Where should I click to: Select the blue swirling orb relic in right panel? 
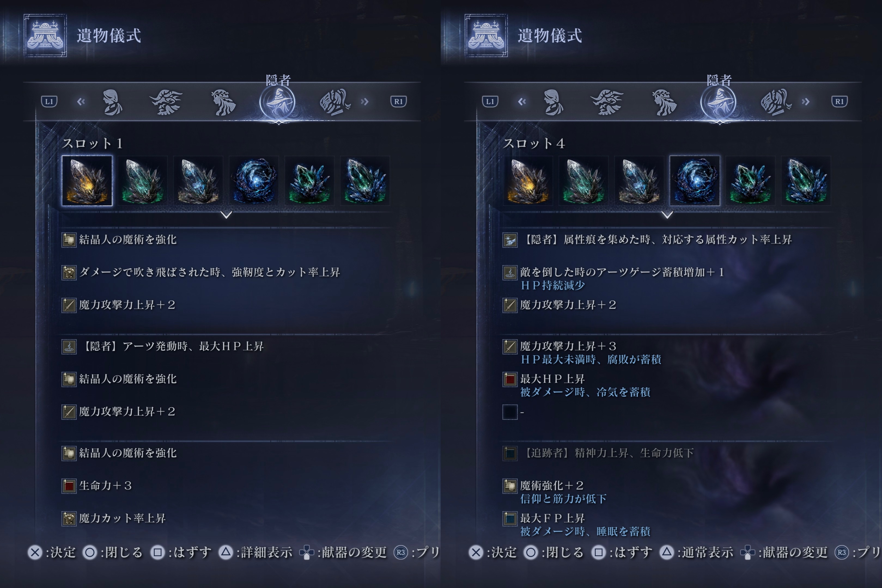click(694, 181)
